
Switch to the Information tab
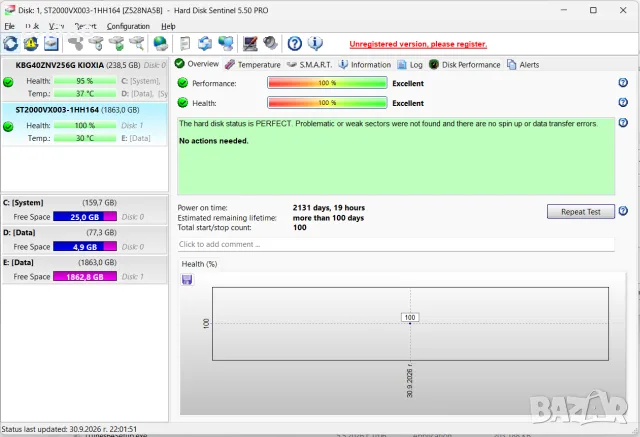click(x=365, y=64)
